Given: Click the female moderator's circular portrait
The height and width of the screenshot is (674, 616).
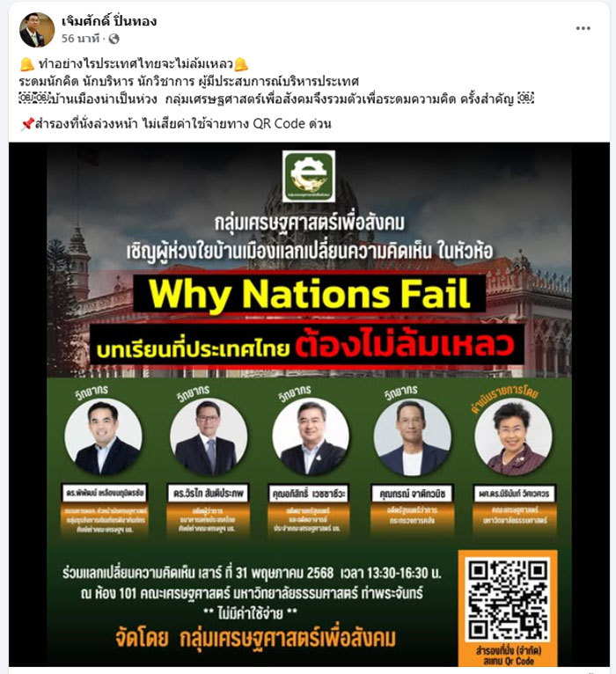Looking at the screenshot, I should [x=514, y=436].
